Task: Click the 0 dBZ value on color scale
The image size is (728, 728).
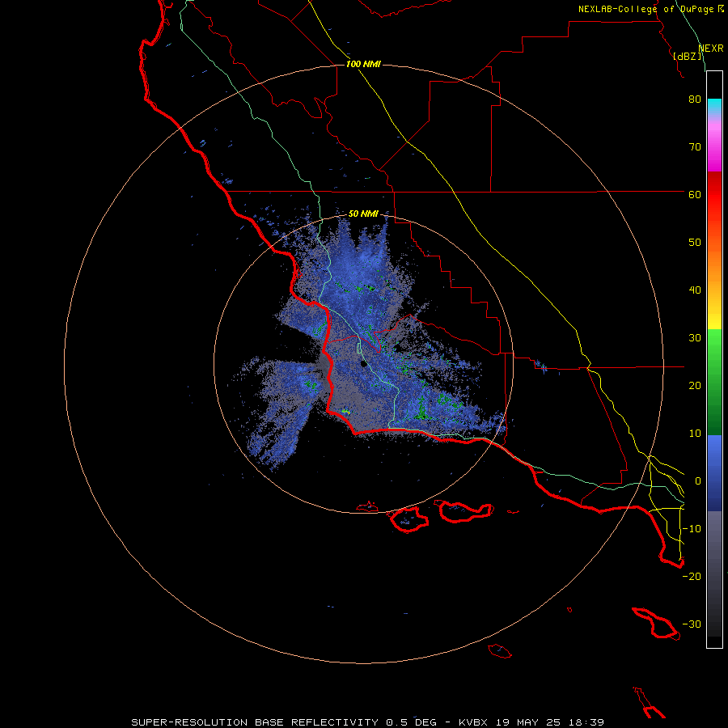Action: point(698,481)
